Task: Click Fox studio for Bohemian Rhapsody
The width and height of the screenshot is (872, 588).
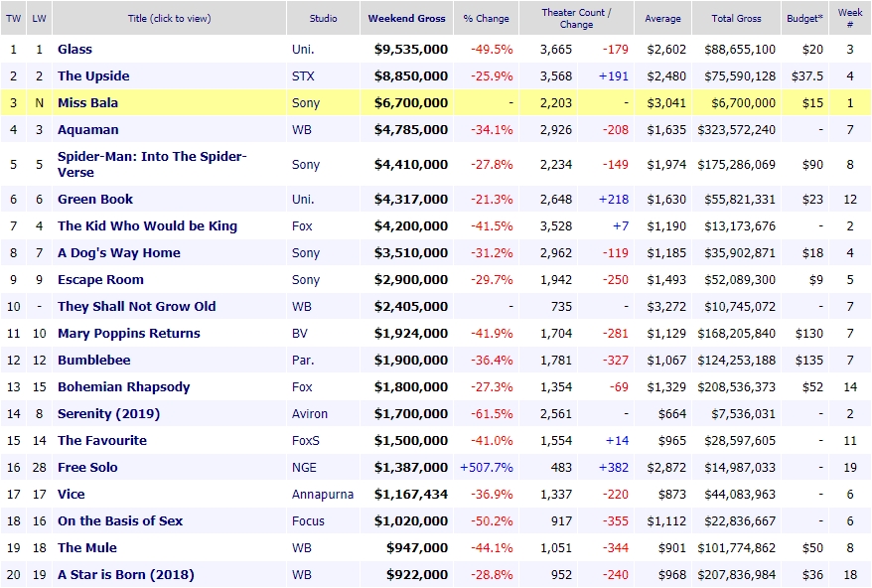Action: click(x=302, y=386)
